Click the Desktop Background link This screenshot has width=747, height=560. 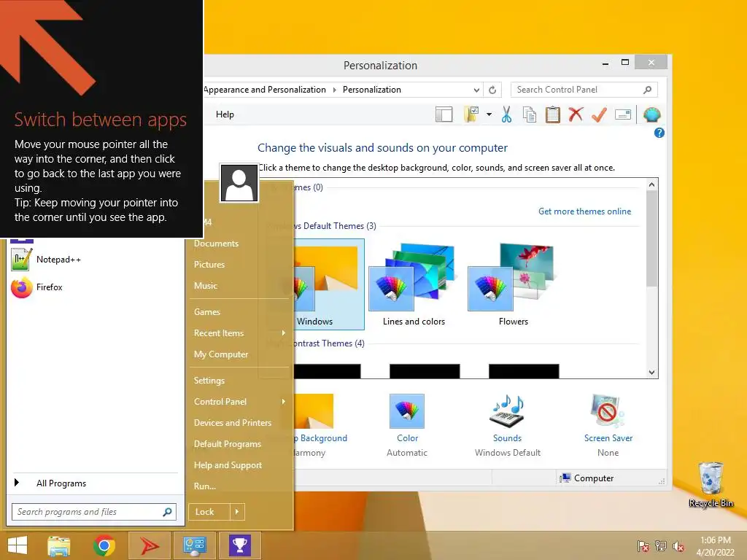pos(321,438)
